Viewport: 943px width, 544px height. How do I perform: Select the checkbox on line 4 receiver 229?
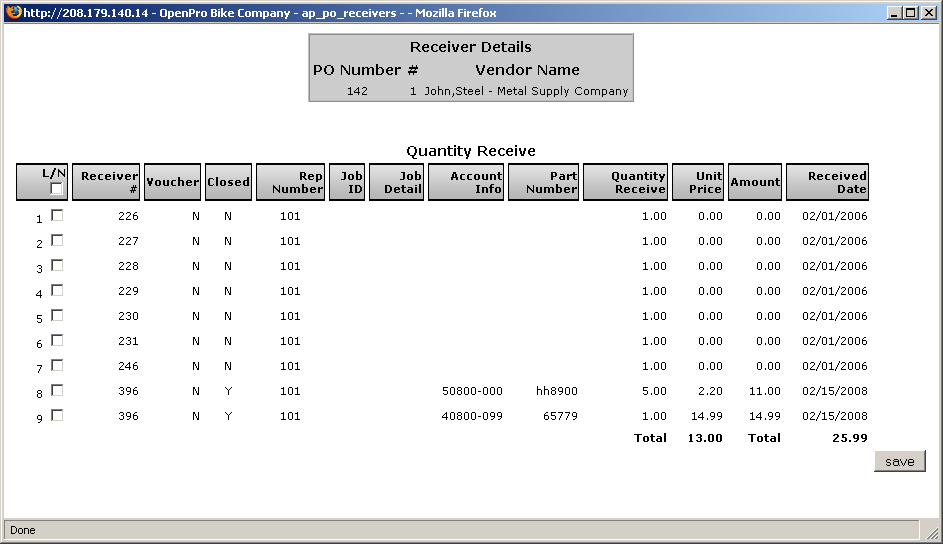(x=57, y=290)
